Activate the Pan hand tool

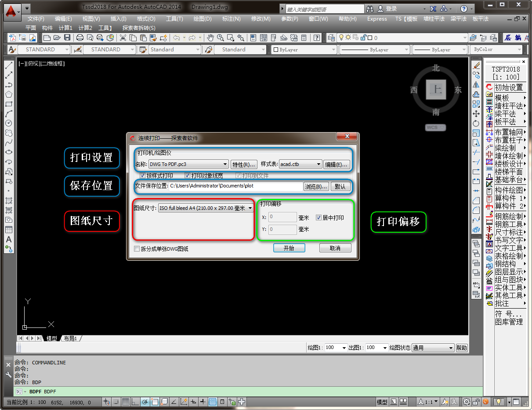[210, 38]
